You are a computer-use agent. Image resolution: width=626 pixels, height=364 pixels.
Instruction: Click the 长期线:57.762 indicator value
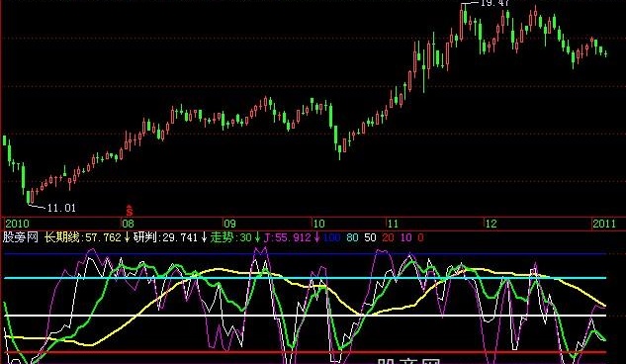tap(83, 237)
